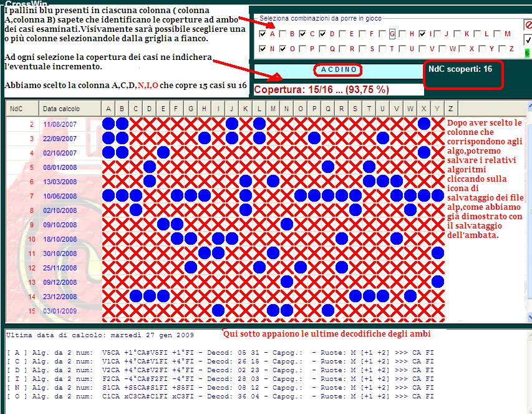Click the [ C ] algorithm line V1CA
The image size is (532, 414).
tap(220, 362)
